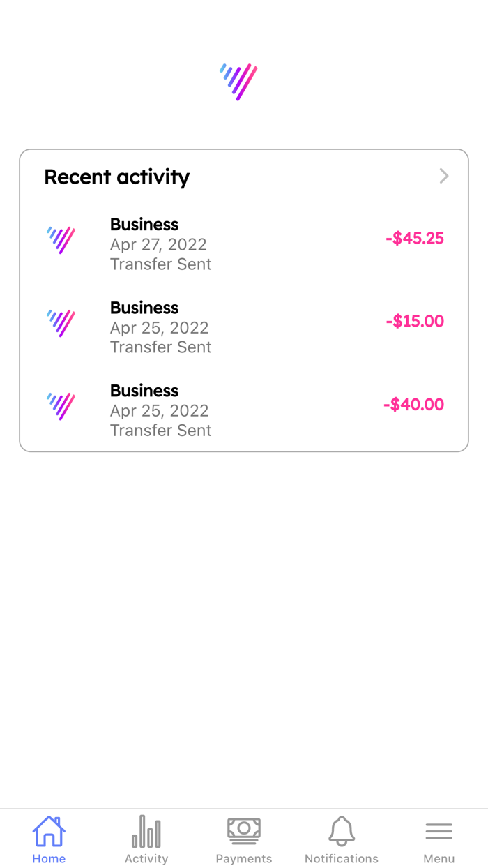Switch to the Activity tab label
Screen dimensions: 488x868
[146, 859]
